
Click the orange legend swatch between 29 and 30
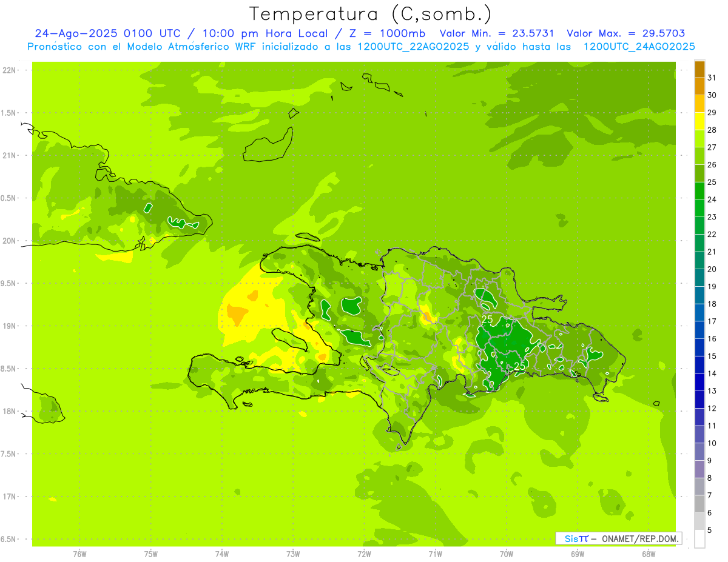(x=699, y=104)
